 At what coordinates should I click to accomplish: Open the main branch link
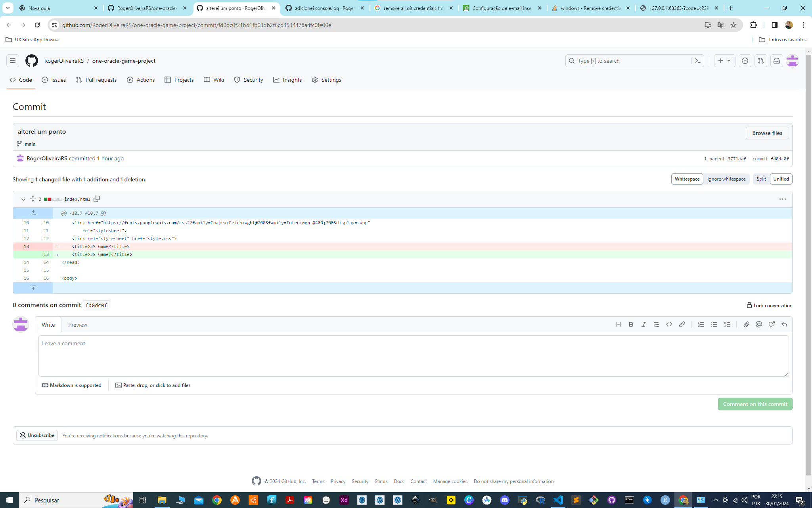[x=30, y=144]
